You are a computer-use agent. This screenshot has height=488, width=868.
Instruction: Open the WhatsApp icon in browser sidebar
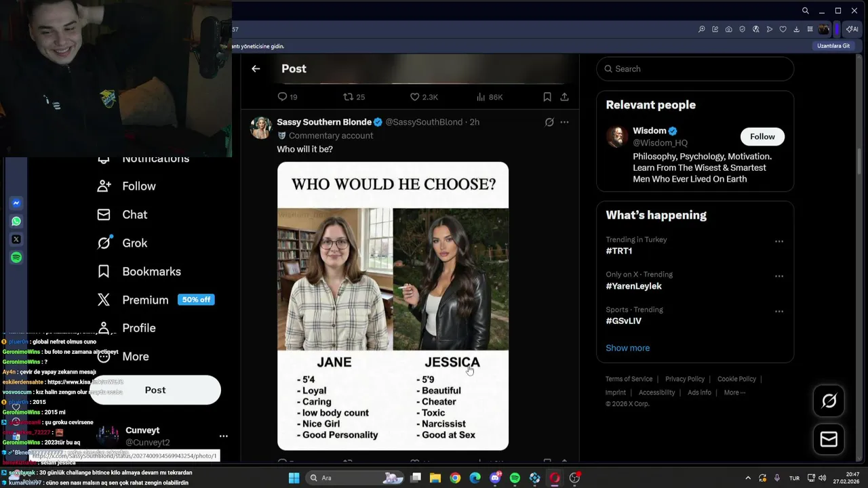tap(16, 221)
